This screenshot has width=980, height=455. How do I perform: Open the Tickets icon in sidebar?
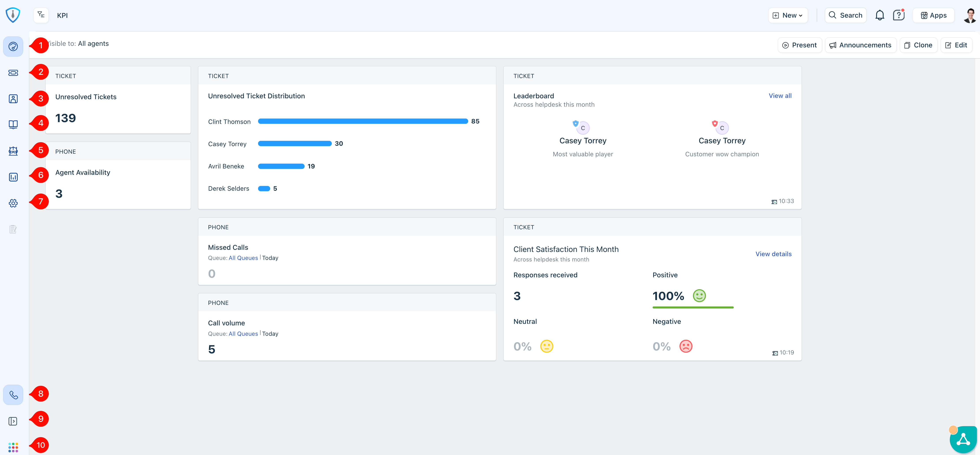coord(13,73)
